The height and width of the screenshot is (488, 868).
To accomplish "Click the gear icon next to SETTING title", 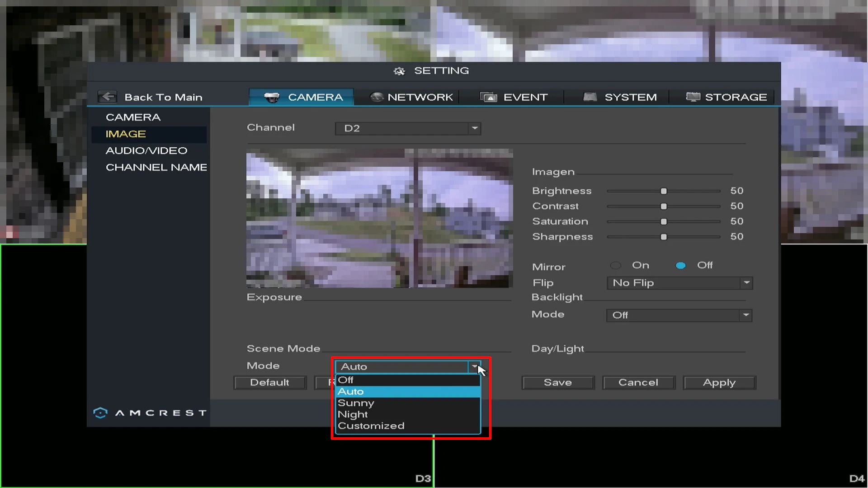I will pos(399,71).
